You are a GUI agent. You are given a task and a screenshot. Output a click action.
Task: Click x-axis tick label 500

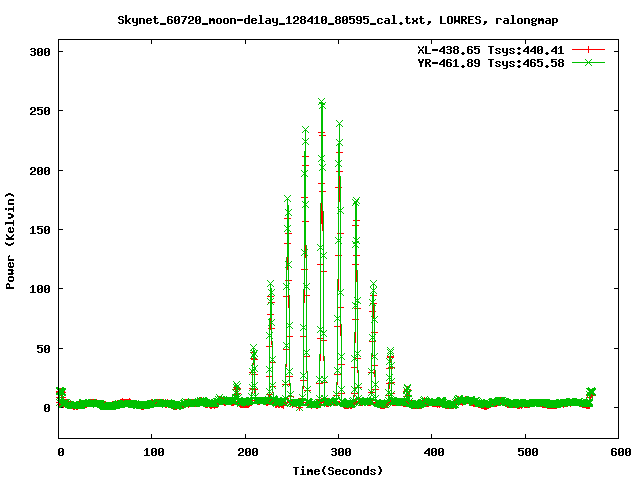[x=528, y=452]
